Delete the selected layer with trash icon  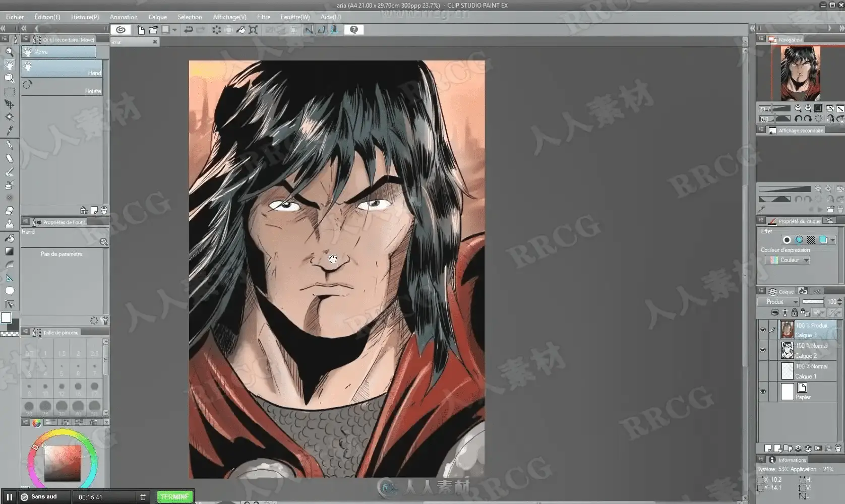(838, 448)
